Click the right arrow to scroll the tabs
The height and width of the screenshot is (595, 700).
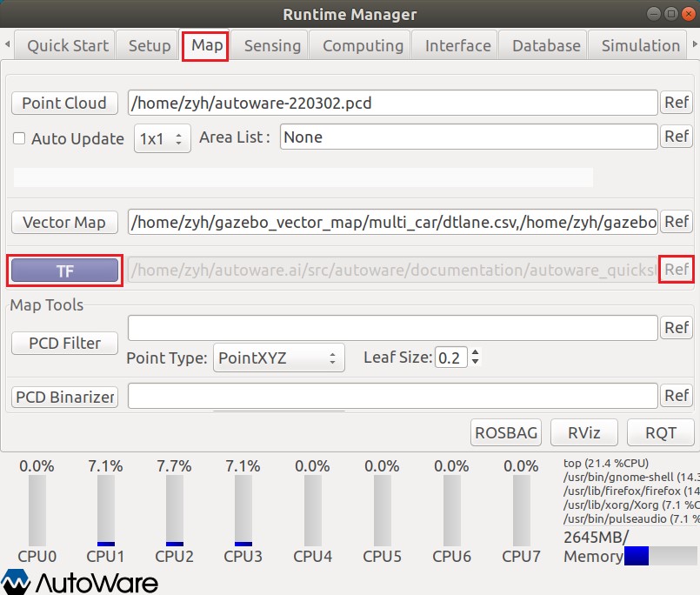point(694,44)
